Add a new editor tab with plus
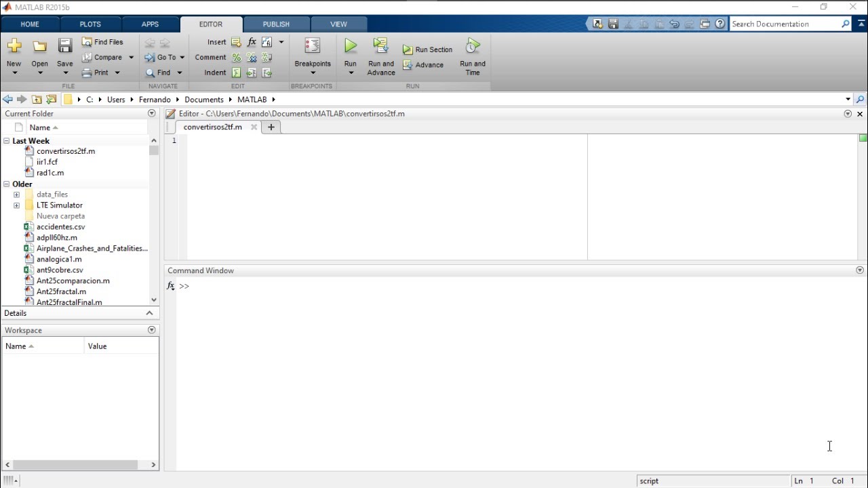The height and width of the screenshot is (488, 868). click(x=271, y=127)
